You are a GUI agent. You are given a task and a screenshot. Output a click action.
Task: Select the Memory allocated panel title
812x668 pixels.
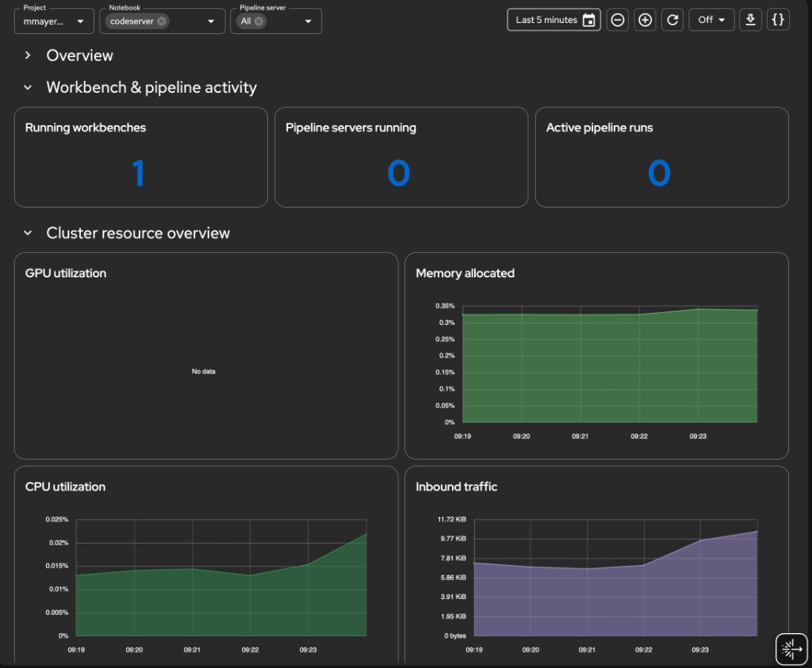pyautogui.click(x=465, y=273)
